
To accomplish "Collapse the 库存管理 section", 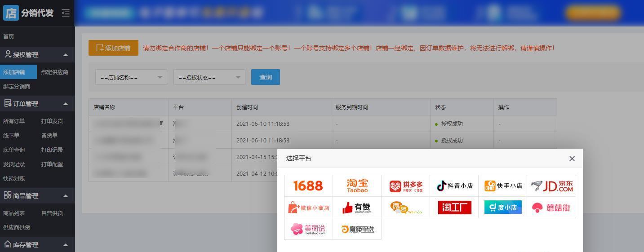I will click(x=66, y=245).
